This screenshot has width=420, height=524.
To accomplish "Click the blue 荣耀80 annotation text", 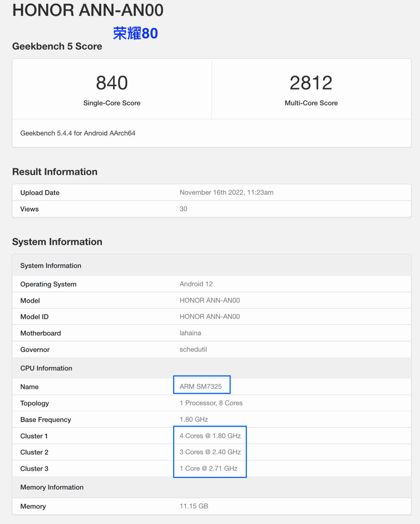I will pyautogui.click(x=135, y=33).
